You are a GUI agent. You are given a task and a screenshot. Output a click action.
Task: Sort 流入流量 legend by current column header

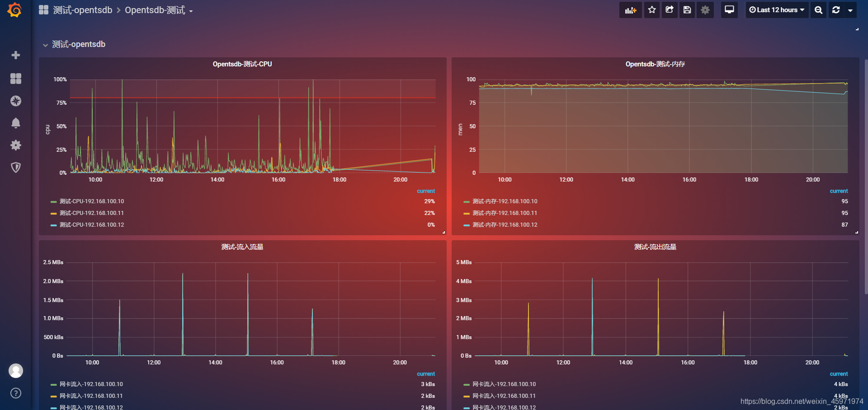(x=426, y=374)
